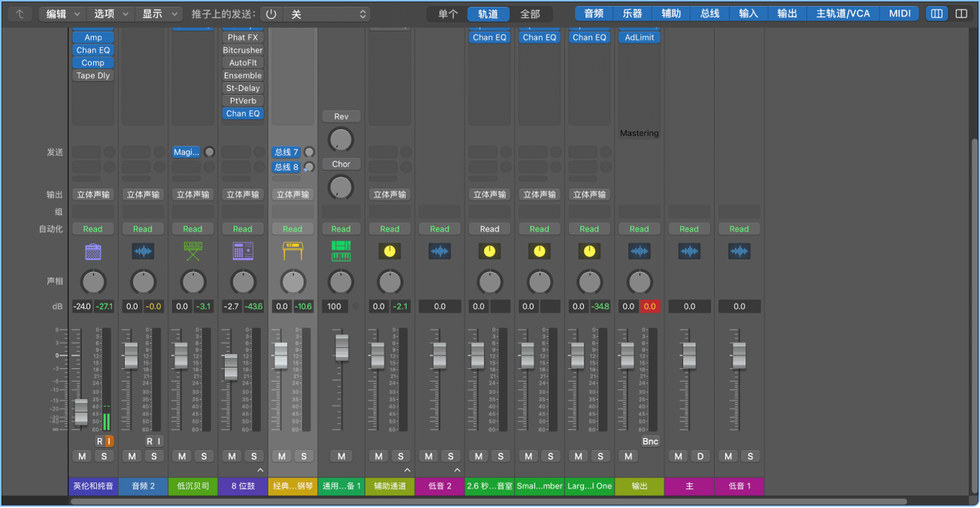
Task: Select the 经典…钢琴 channel name label
Action: (293, 486)
